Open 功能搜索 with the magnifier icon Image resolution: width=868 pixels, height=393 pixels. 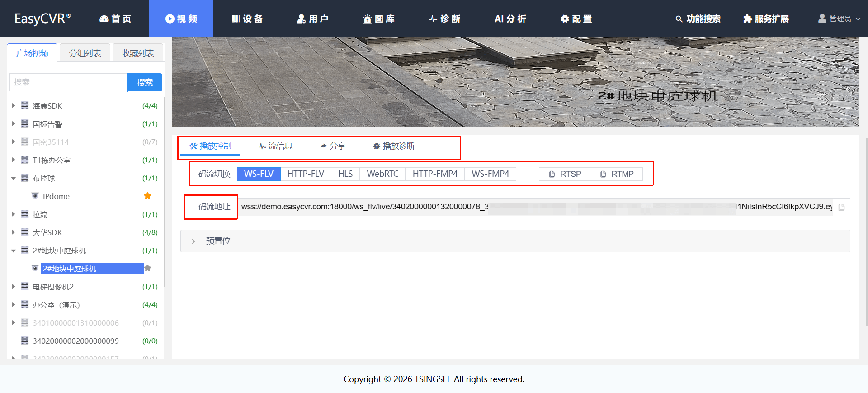(698, 19)
